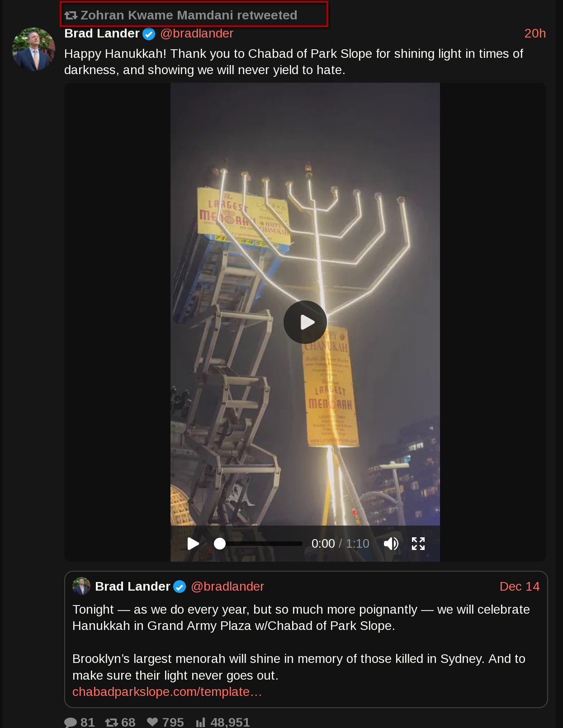This screenshot has height=728, width=563.
Task: Open Brad Lander's large profile avatar
Action: 33,49
